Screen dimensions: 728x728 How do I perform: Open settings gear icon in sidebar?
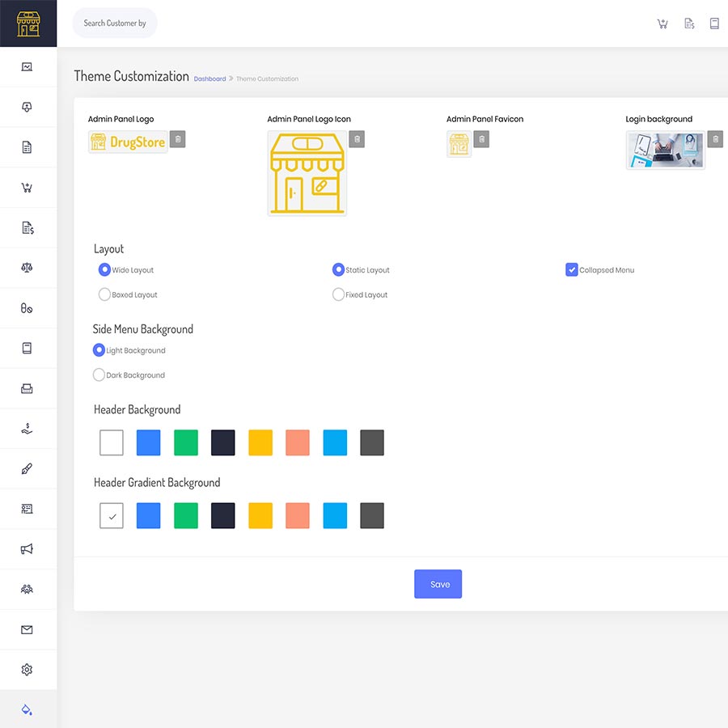(x=27, y=670)
